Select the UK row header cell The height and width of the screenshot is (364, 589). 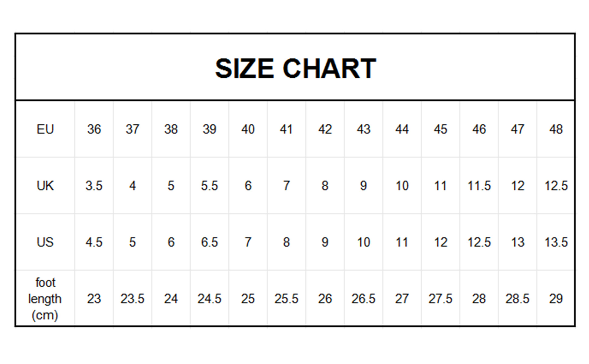pyautogui.click(x=45, y=186)
